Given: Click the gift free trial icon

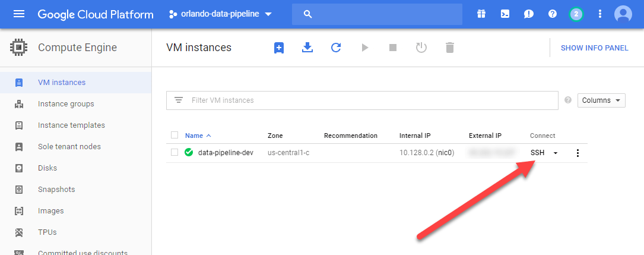Looking at the screenshot, I should (x=481, y=14).
